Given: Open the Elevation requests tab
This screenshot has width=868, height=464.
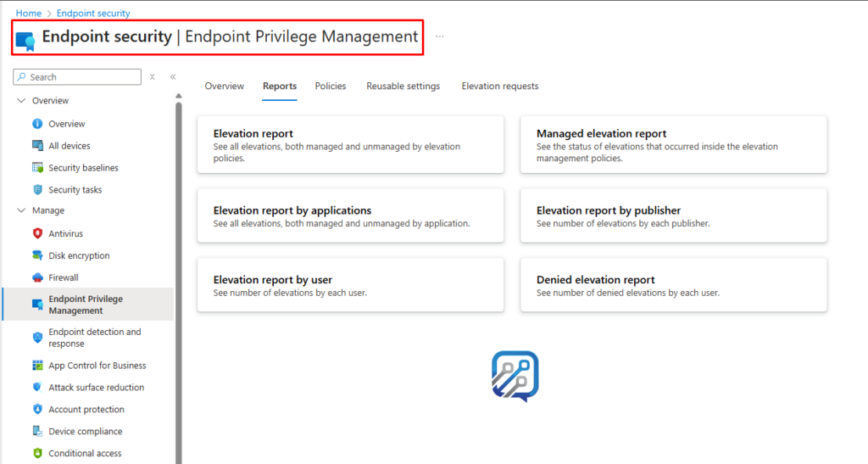Looking at the screenshot, I should pos(500,86).
